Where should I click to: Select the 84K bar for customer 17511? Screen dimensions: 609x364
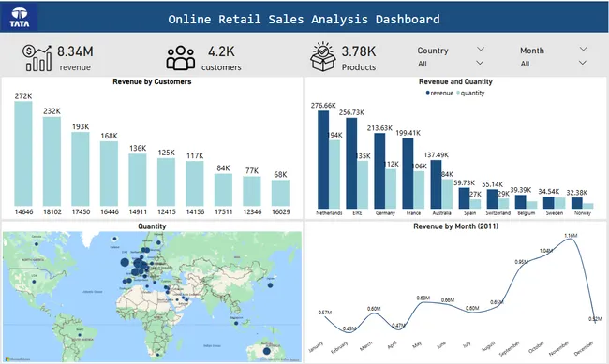(x=223, y=190)
